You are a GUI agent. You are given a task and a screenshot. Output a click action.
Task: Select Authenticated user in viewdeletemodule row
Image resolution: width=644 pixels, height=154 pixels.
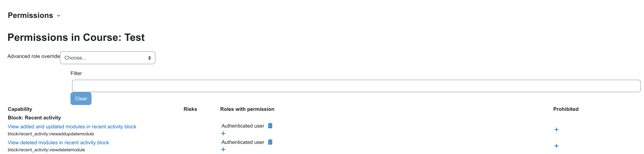243,142
